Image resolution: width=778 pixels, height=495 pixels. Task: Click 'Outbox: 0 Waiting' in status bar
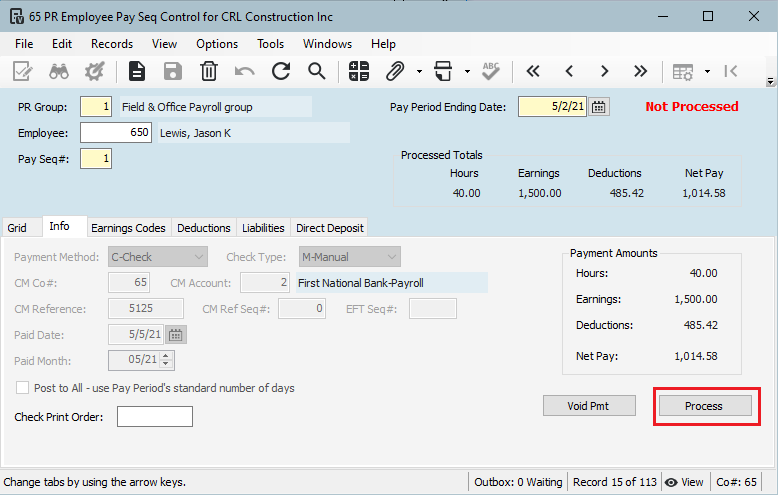click(x=518, y=482)
